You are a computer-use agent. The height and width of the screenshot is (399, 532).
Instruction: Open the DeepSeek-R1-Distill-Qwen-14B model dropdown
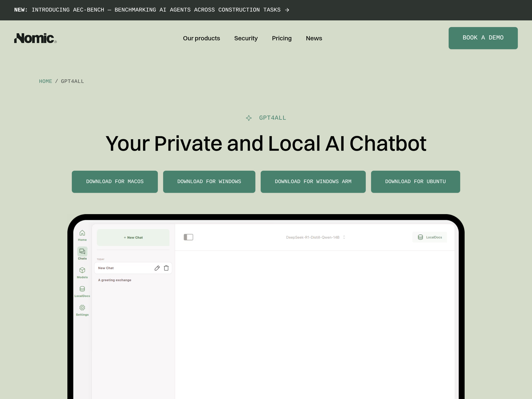click(x=316, y=237)
